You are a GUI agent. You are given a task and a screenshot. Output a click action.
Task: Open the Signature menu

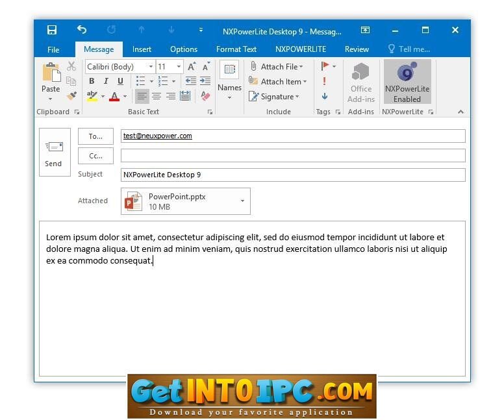tap(274, 97)
